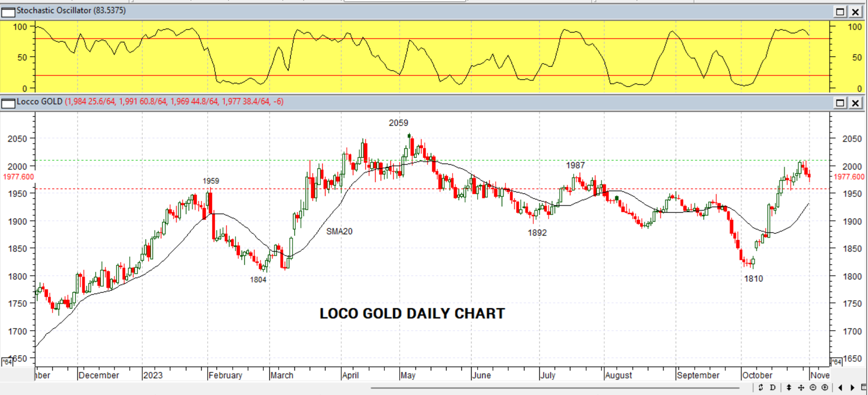Click the right triangle scroll-forward arrow
This screenshot has height=395, width=868.
(x=852, y=388)
